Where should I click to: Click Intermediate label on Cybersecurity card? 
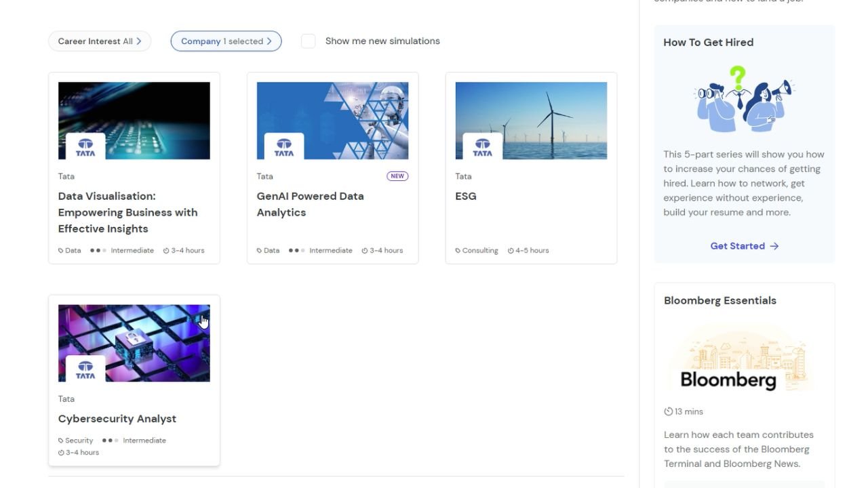144,441
